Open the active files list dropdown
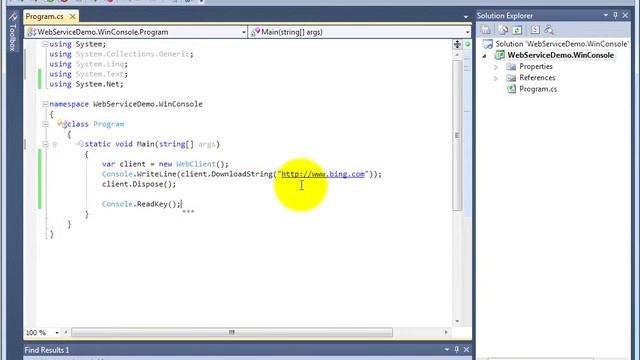640x360 pixels. pyautogui.click(x=466, y=17)
